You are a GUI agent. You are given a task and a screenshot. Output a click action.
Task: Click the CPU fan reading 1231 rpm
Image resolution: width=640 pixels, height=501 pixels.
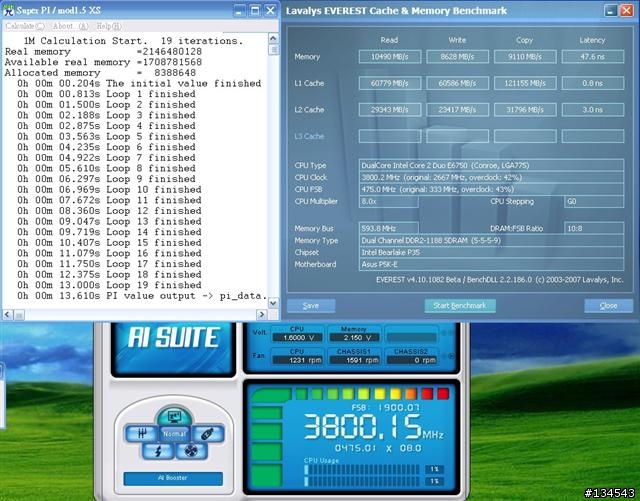click(297, 360)
